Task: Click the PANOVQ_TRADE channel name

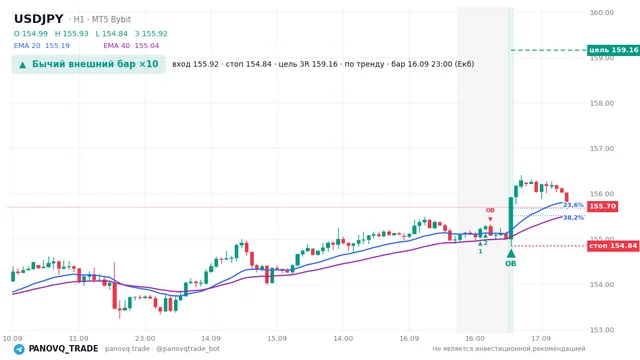Action: tap(63, 349)
